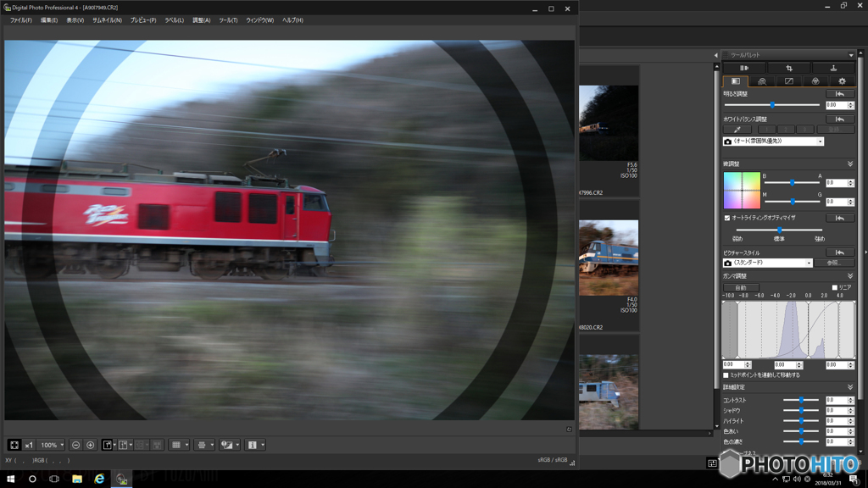Viewport: 868px width, 488px height.
Task: Open Windows Start menu
Action: click(x=10, y=479)
